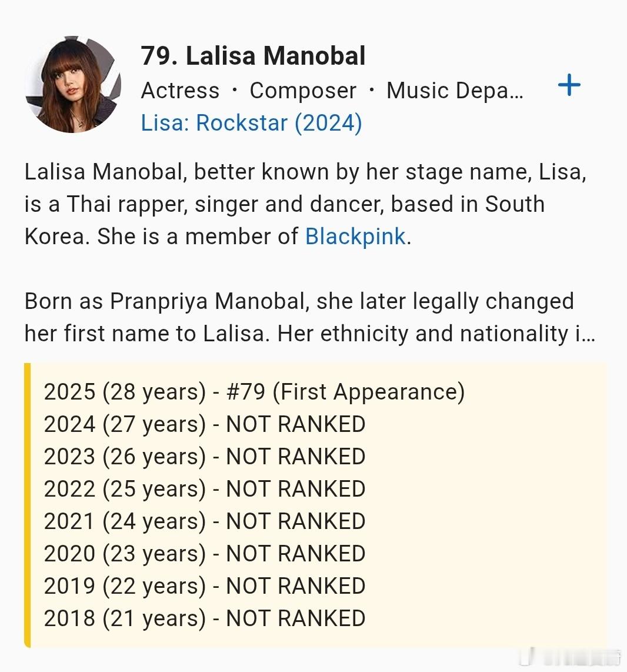Viewport: 627px width, 672px height.
Task: Open the Lisa: Rockstar (2024) link
Action: (251, 123)
